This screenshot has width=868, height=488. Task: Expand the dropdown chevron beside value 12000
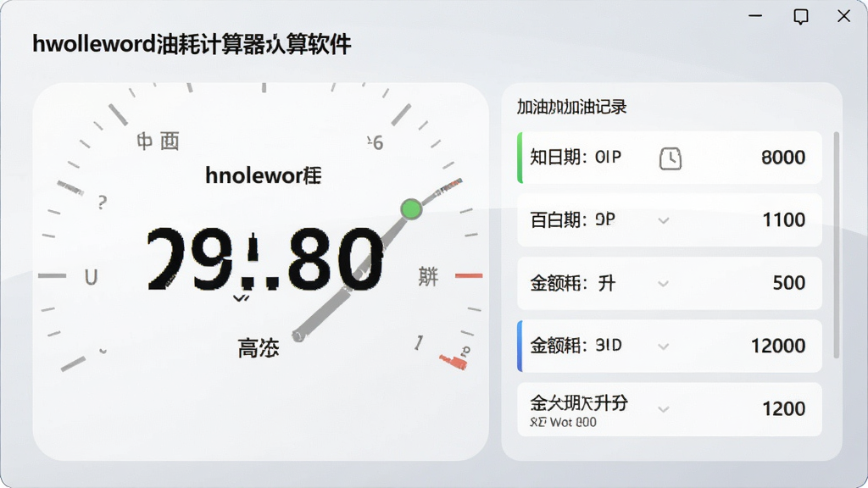(x=663, y=347)
